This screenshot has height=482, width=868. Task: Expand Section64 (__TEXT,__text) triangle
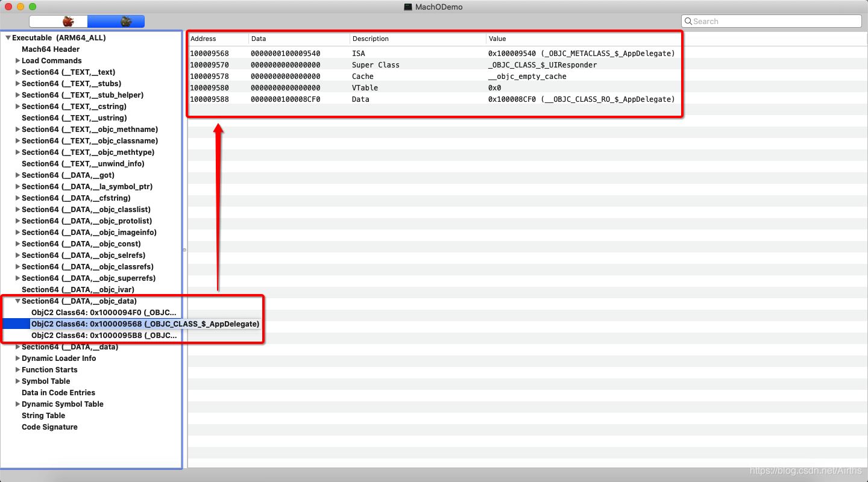pyautogui.click(x=17, y=72)
